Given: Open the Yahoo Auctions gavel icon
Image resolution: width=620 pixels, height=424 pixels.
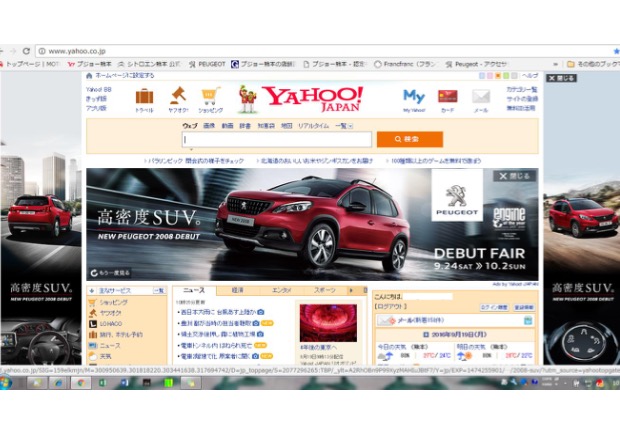Looking at the screenshot, I should (178, 98).
